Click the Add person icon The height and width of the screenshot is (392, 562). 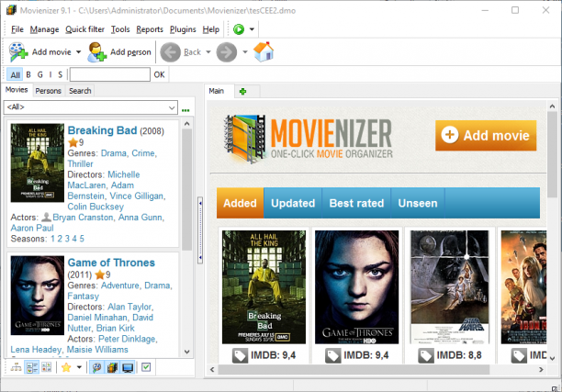pos(96,52)
